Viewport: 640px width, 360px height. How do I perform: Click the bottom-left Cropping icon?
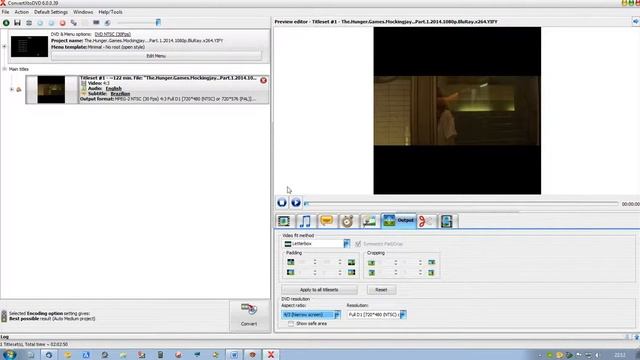coord(371,272)
